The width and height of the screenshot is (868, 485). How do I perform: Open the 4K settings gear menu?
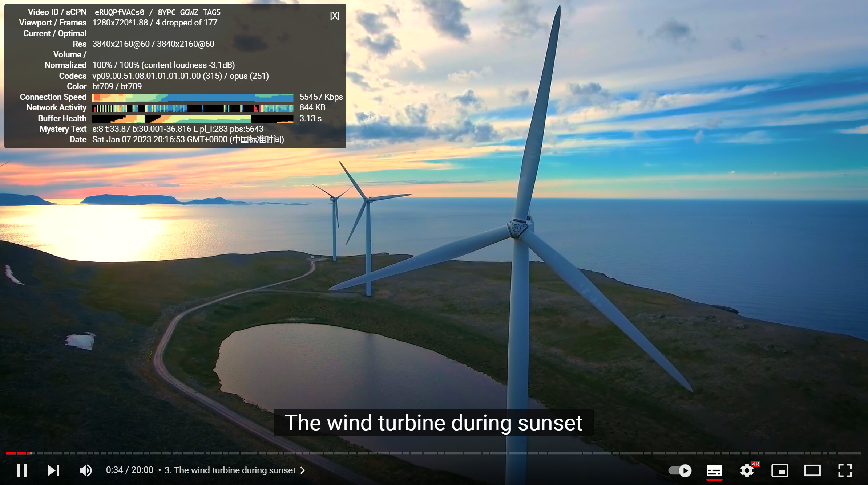tap(747, 470)
